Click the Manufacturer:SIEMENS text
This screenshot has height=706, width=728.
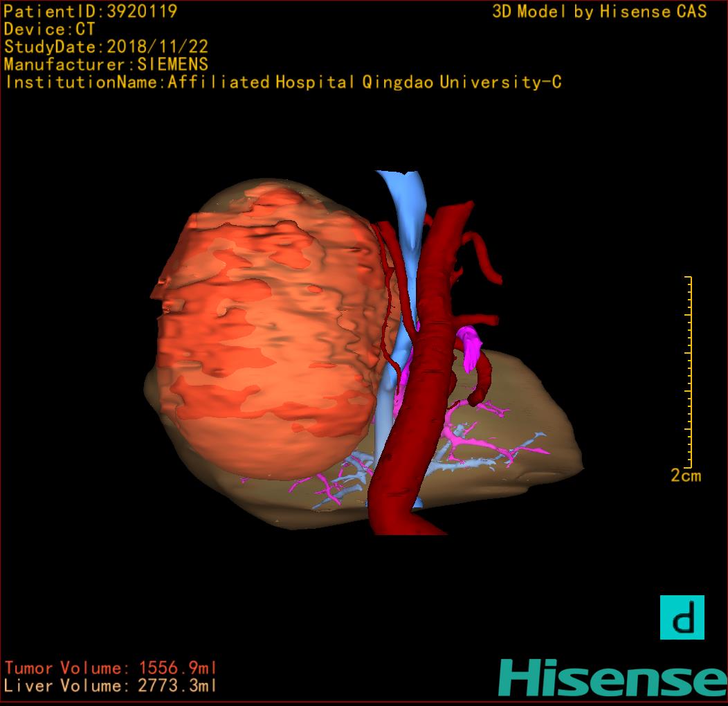click(106, 64)
